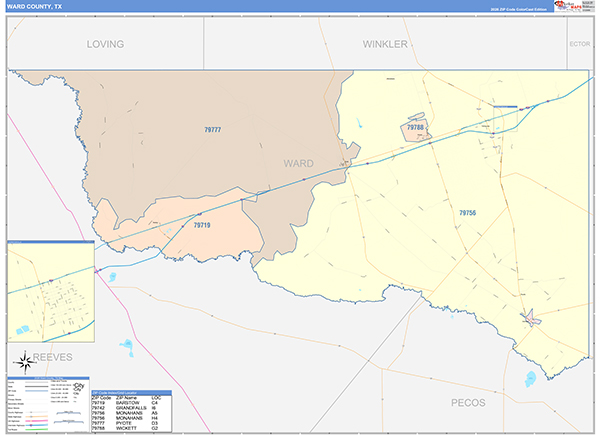Select the 79788 Wickett index row

pos(130,428)
